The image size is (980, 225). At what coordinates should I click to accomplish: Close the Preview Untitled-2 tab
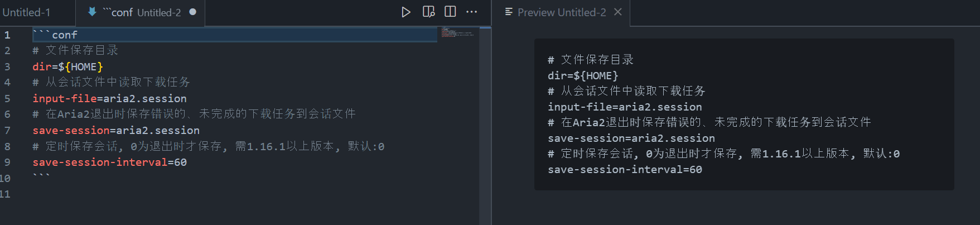(618, 12)
